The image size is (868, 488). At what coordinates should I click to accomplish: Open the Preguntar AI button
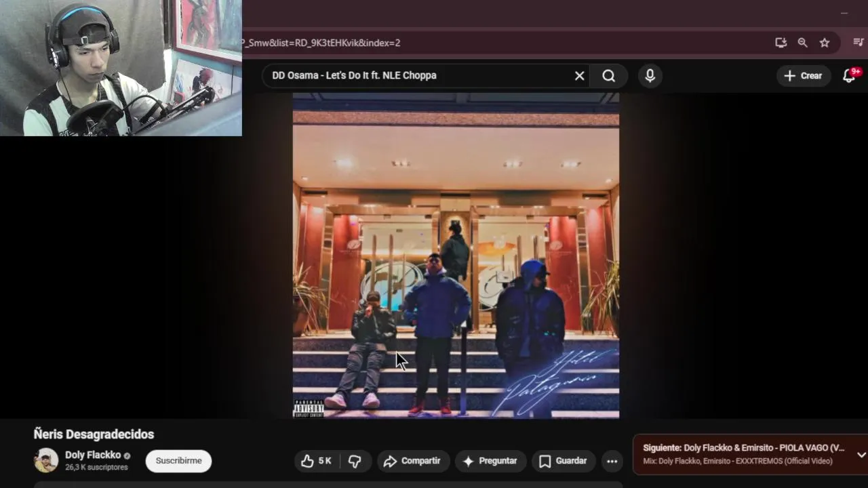[x=490, y=461]
